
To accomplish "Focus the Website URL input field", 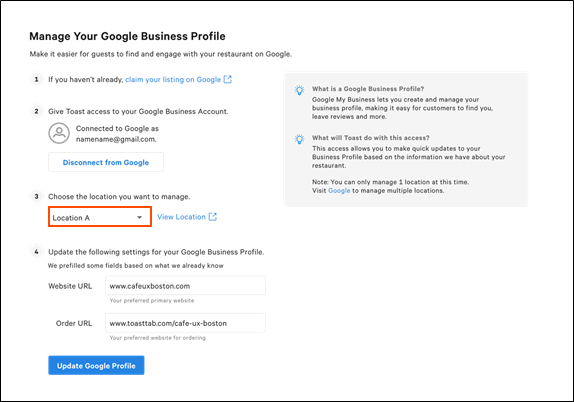I will [185, 286].
